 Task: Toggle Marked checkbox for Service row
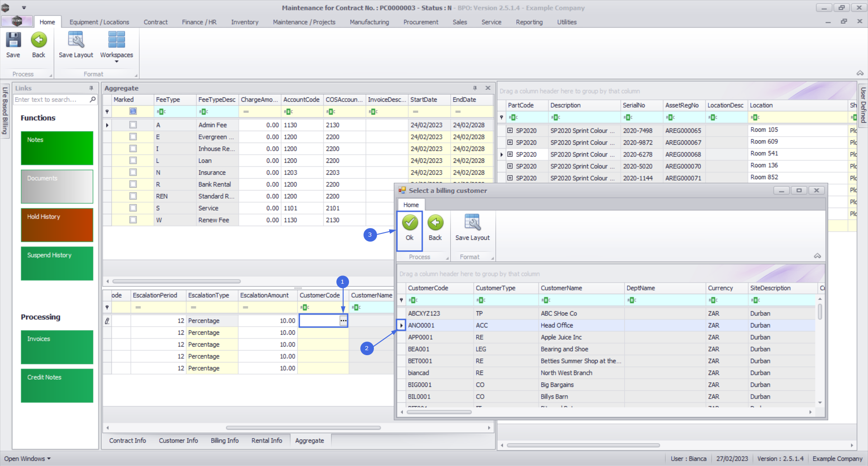[x=133, y=208]
